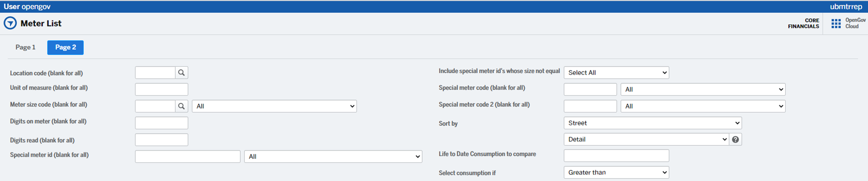
Task: Open the Greater than consumption dropdown
Action: (616, 172)
